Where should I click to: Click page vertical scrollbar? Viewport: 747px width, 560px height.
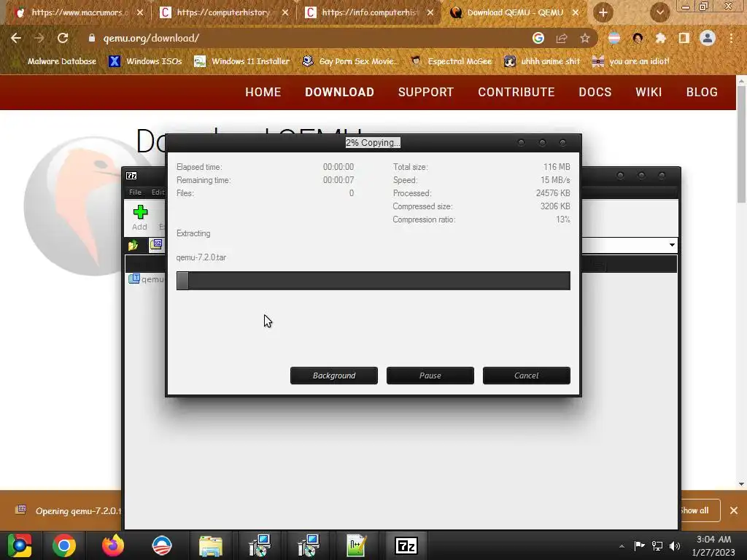click(741, 145)
